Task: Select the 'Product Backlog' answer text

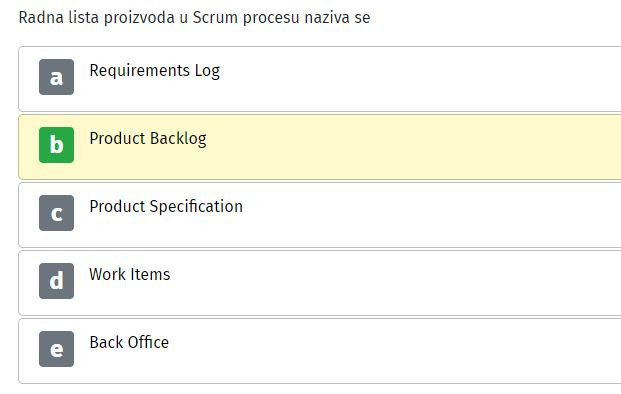Action: point(148,139)
